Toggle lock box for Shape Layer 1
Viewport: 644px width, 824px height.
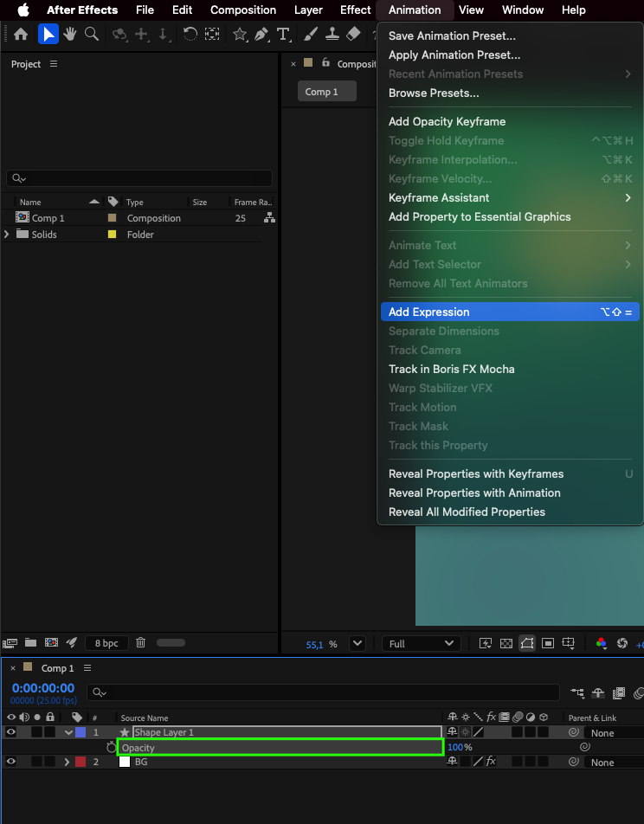(50, 731)
